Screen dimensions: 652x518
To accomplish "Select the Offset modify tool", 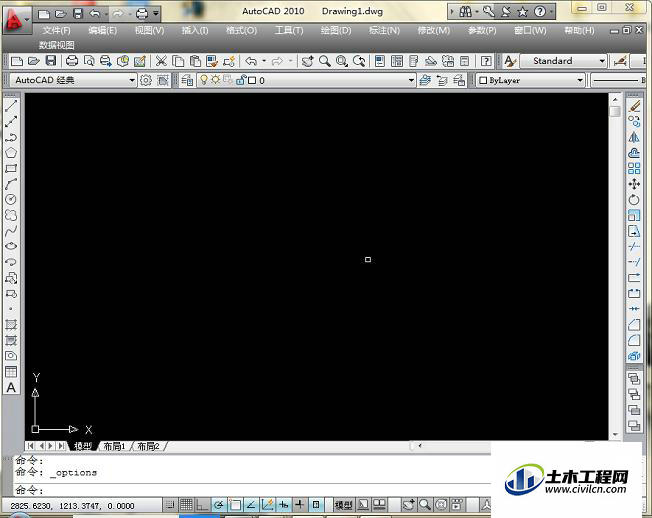I will [634, 153].
